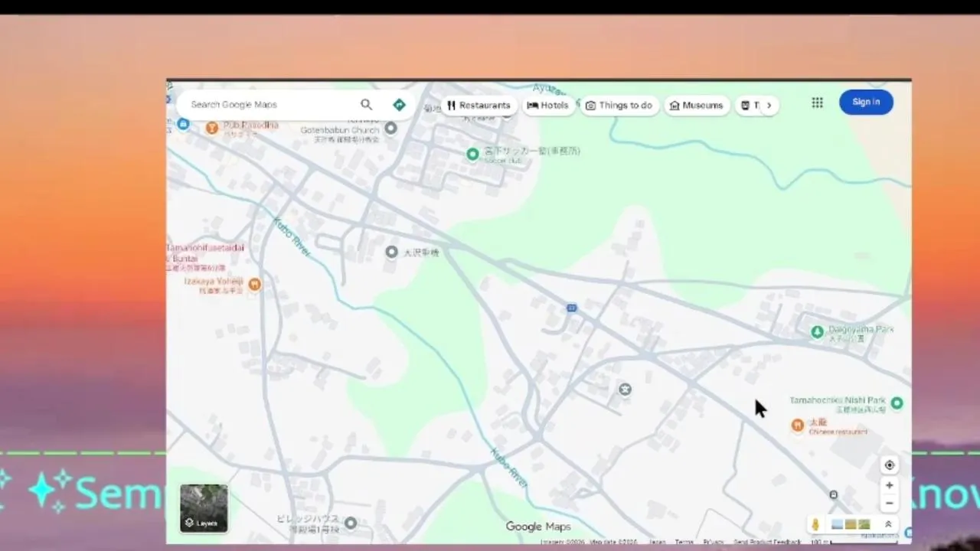Show your location with target icon
Image resolution: width=980 pixels, height=551 pixels.
[x=889, y=465]
